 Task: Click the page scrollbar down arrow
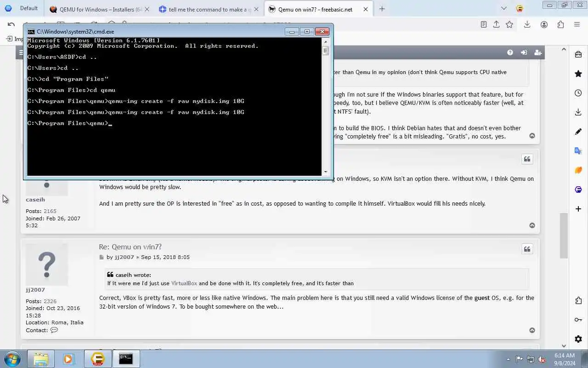click(x=564, y=346)
